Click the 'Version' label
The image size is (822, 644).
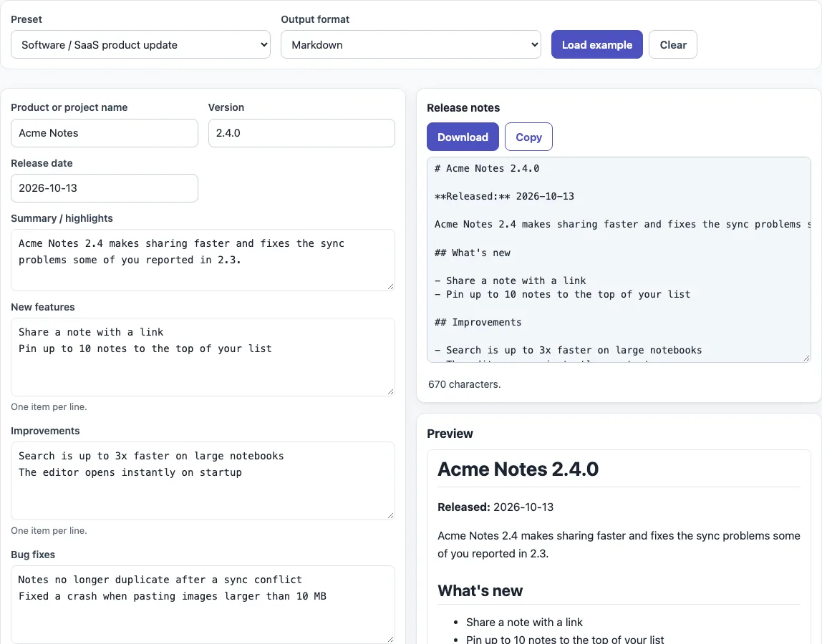[x=226, y=107]
